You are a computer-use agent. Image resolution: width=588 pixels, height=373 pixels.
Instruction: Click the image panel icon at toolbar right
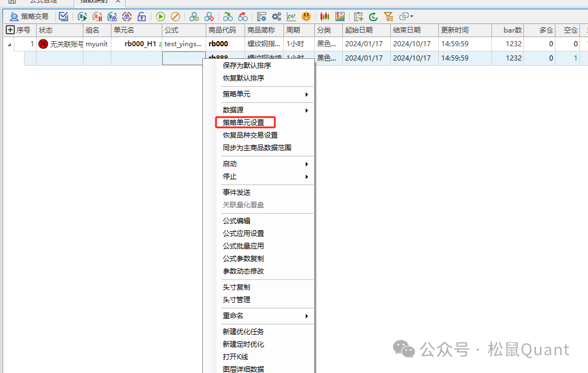(x=340, y=17)
